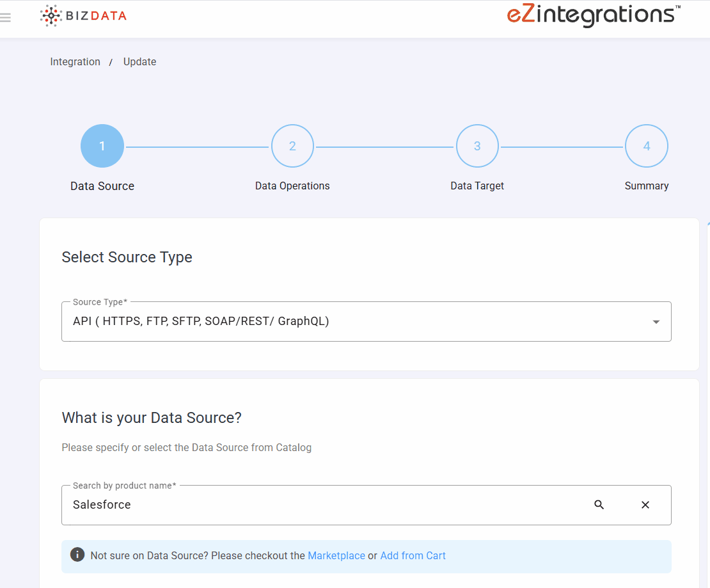Open the step 4 circle
The image size is (710, 588).
tap(647, 146)
